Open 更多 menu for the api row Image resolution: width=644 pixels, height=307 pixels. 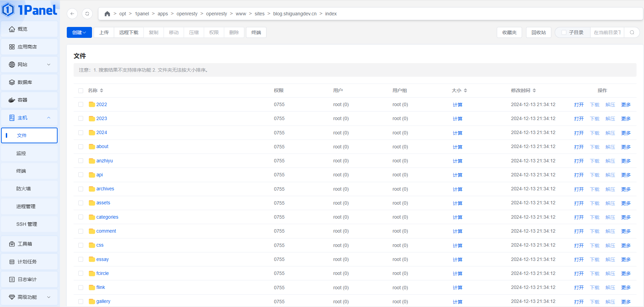626,175
